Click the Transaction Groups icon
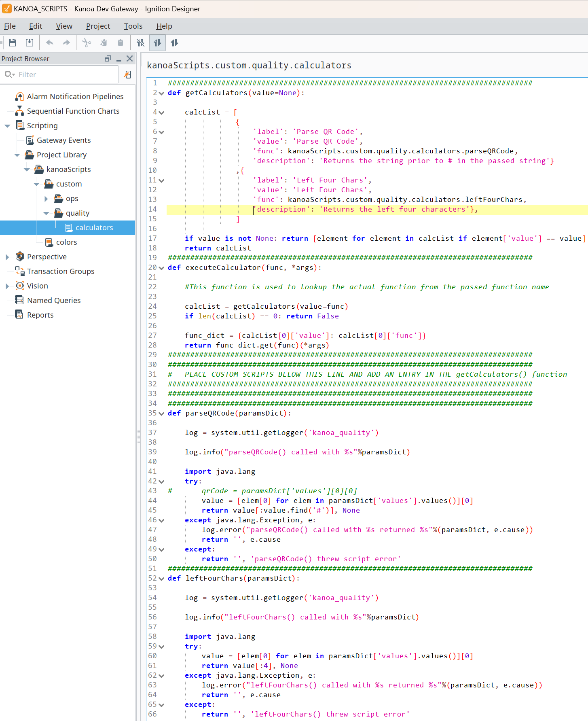Image resolution: width=588 pixels, height=721 pixels. (19, 271)
